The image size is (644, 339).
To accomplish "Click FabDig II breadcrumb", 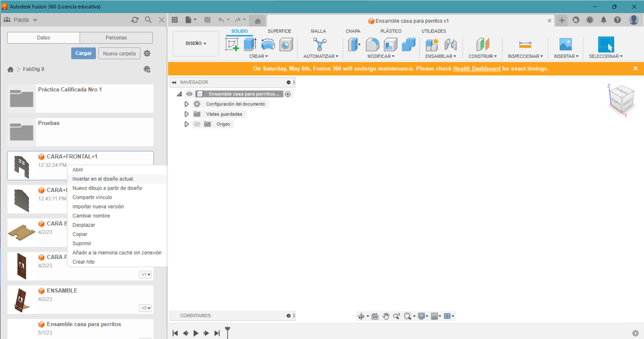I will [x=34, y=69].
